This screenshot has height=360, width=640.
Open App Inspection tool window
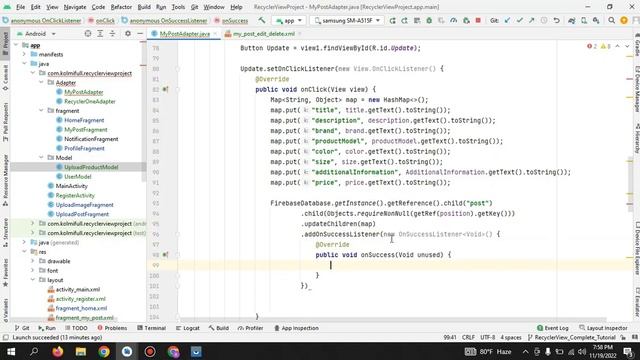click(x=296, y=328)
